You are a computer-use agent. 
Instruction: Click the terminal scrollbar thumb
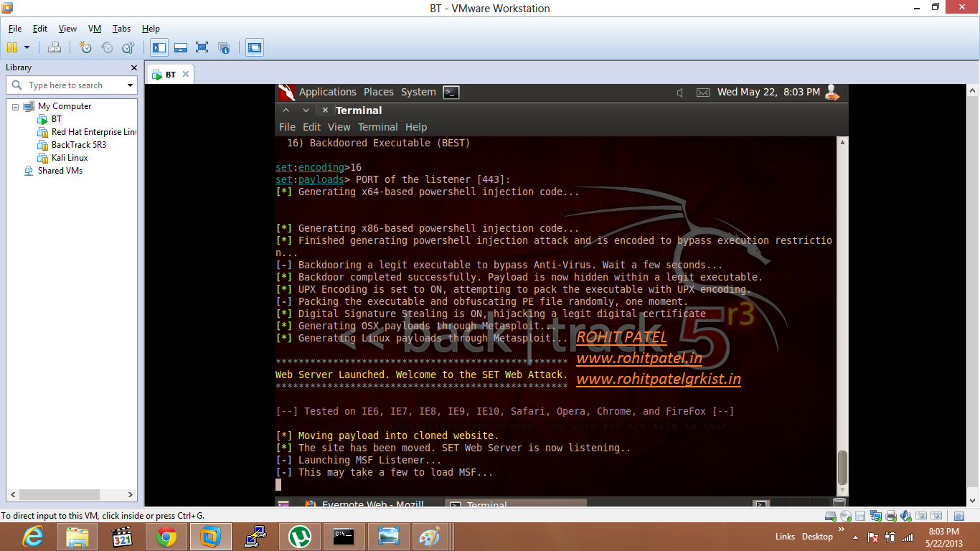[x=842, y=468]
